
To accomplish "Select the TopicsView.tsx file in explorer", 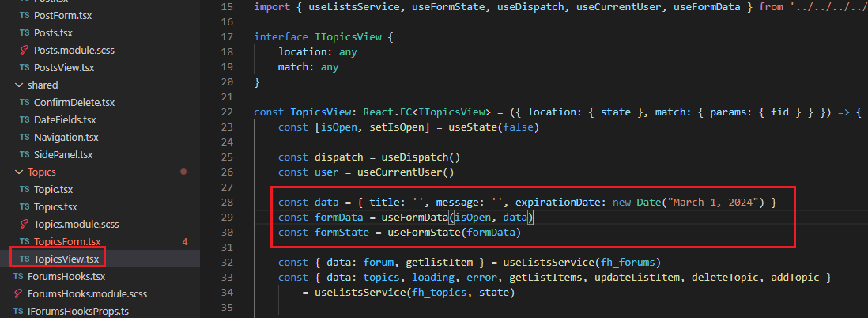I will click(66, 259).
